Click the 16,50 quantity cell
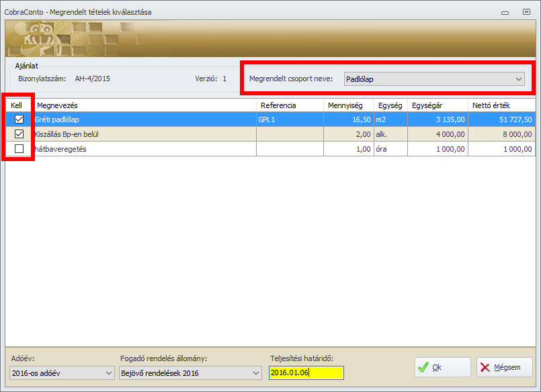Screen dimensions: 541x392 click(x=349, y=119)
